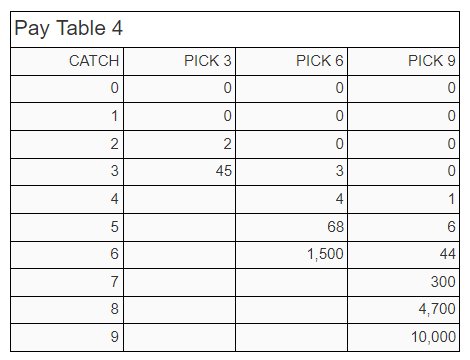Select catch value 5 in CATCH column

(x=115, y=227)
